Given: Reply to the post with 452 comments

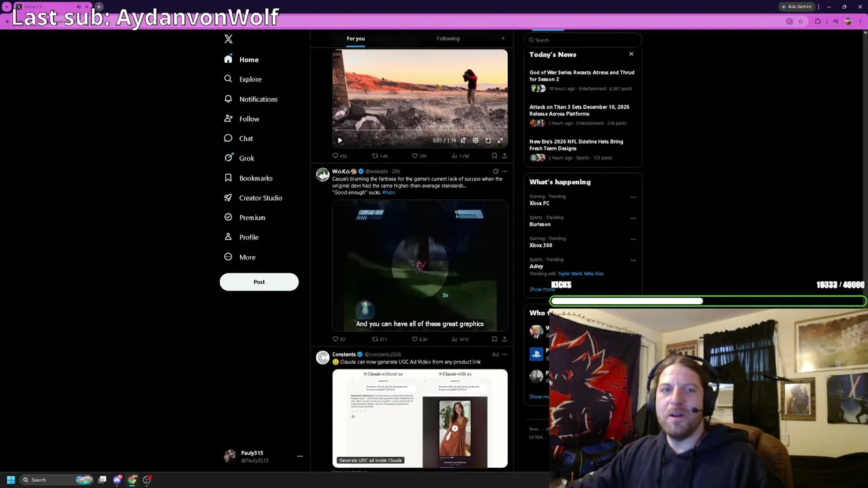Looking at the screenshot, I should coord(339,156).
